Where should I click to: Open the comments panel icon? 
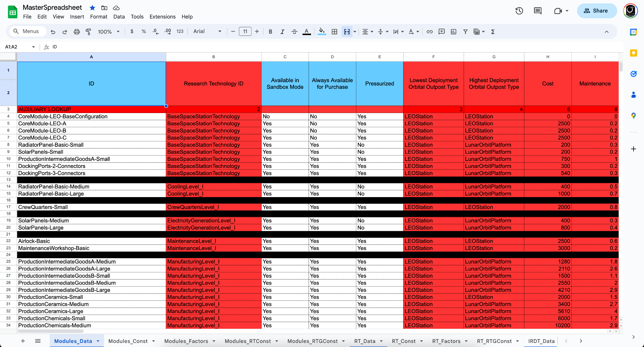click(x=538, y=11)
